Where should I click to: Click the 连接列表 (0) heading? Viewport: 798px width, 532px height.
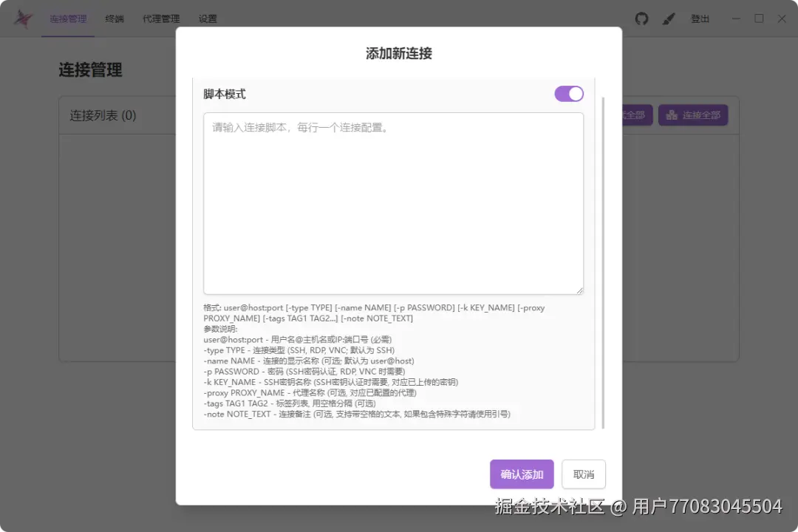point(103,115)
